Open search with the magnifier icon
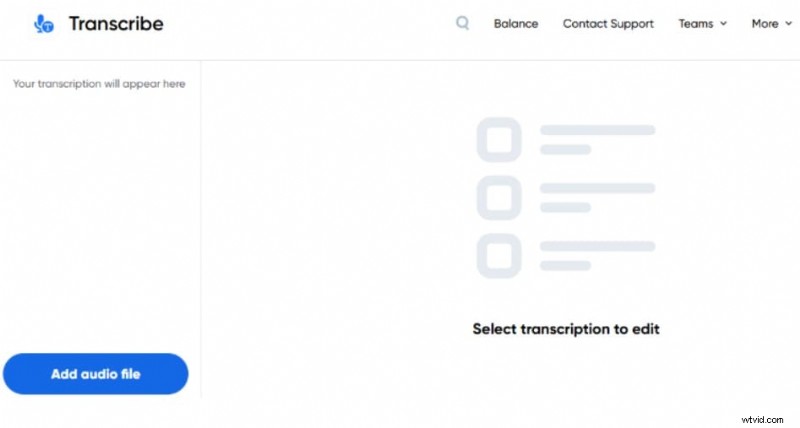Viewport: 800px width, 428px height. [462, 23]
